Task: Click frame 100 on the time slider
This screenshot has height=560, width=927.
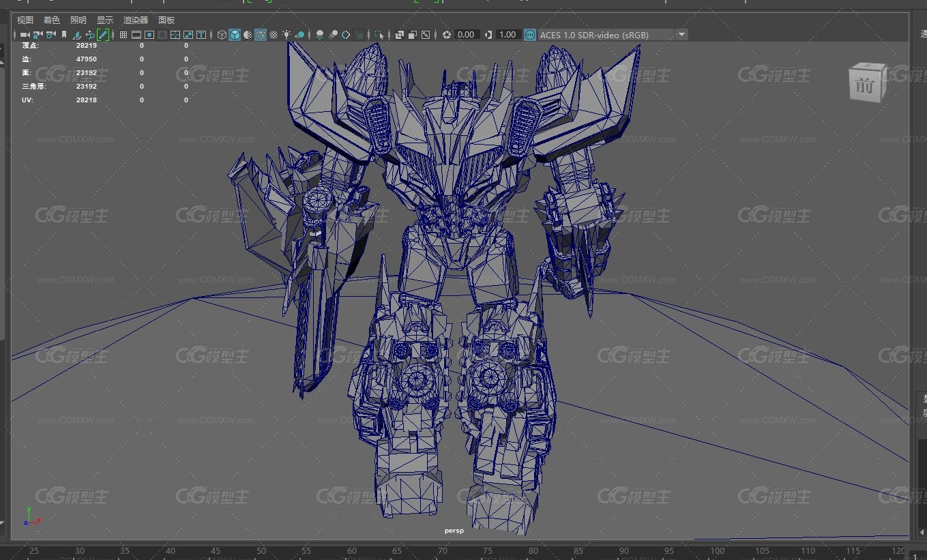Action: click(717, 551)
